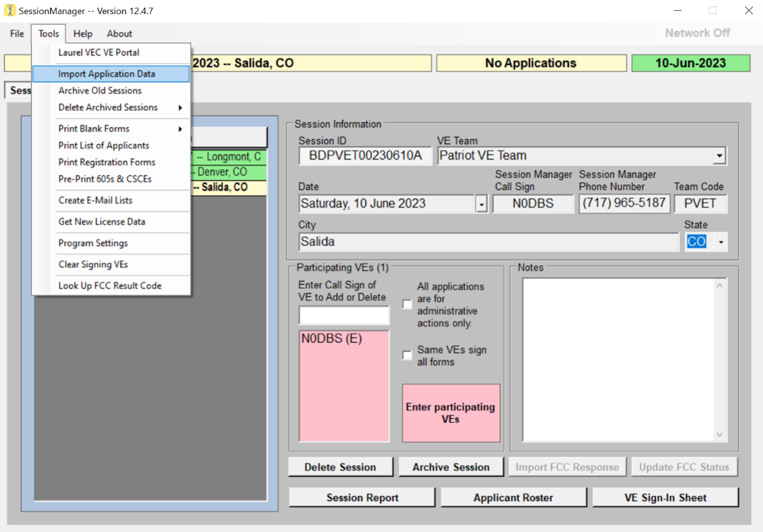Screen dimensions: 763x532
Task: Open the State dropdown arrow
Action: 721,242
